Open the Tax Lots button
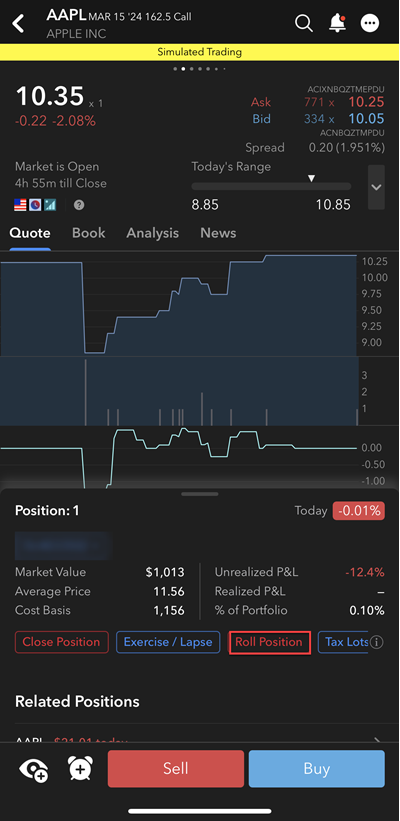The width and height of the screenshot is (400, 821). (x=343, y=642)
